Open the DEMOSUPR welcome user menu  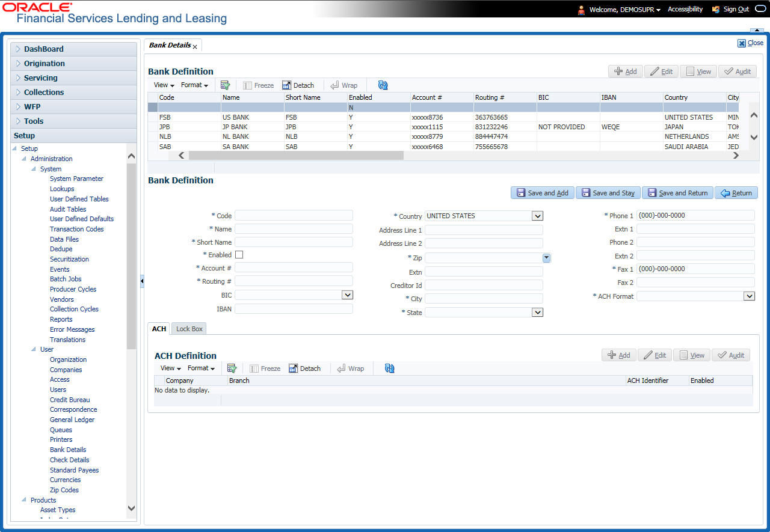pos(625,10)
